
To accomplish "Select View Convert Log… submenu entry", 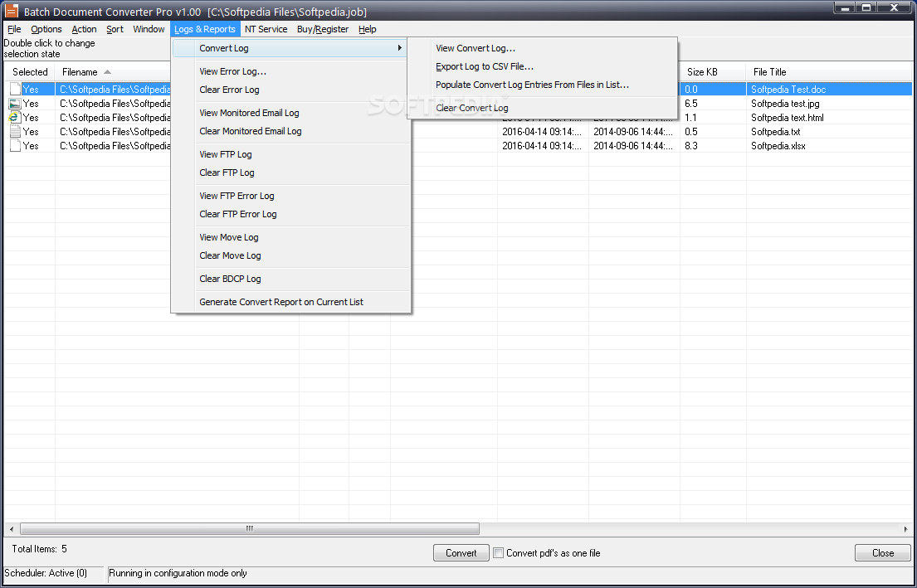I will pyautogui.click(x=476, y=48).
